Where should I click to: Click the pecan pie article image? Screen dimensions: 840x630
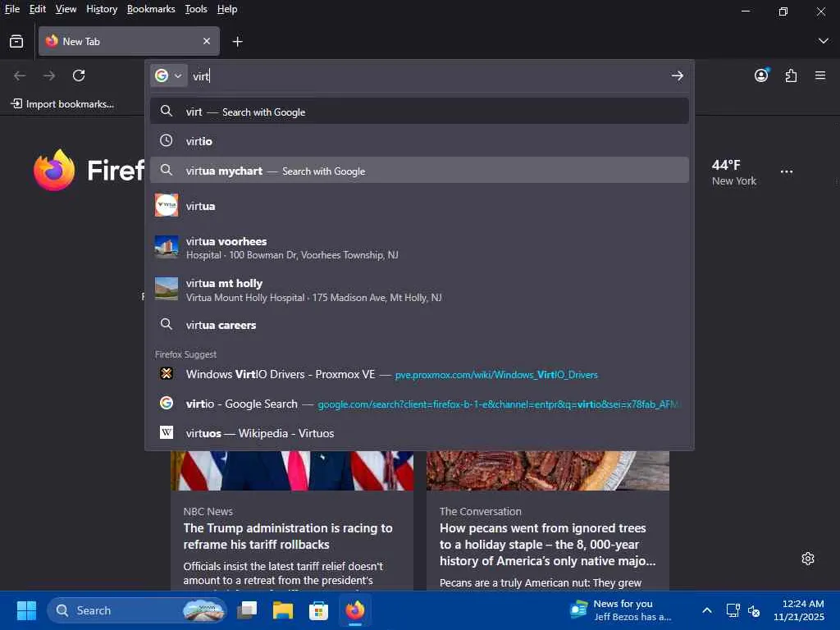(x=548, y=470)
